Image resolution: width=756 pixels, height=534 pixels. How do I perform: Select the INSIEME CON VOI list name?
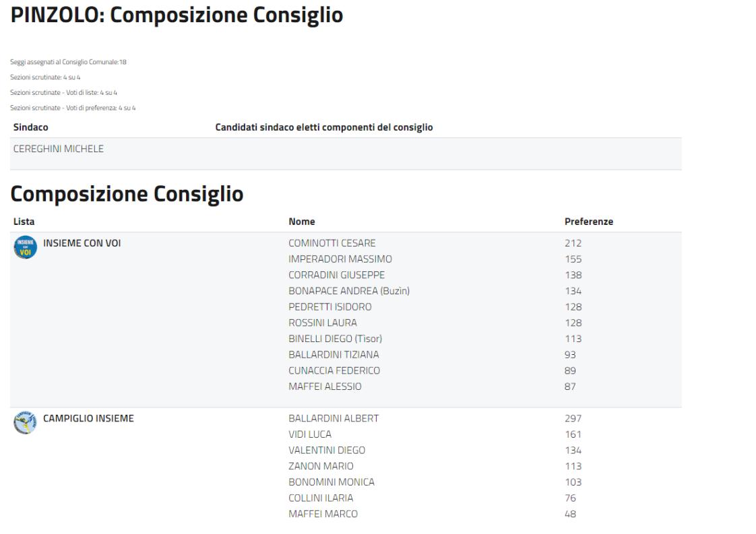(82, 243)
